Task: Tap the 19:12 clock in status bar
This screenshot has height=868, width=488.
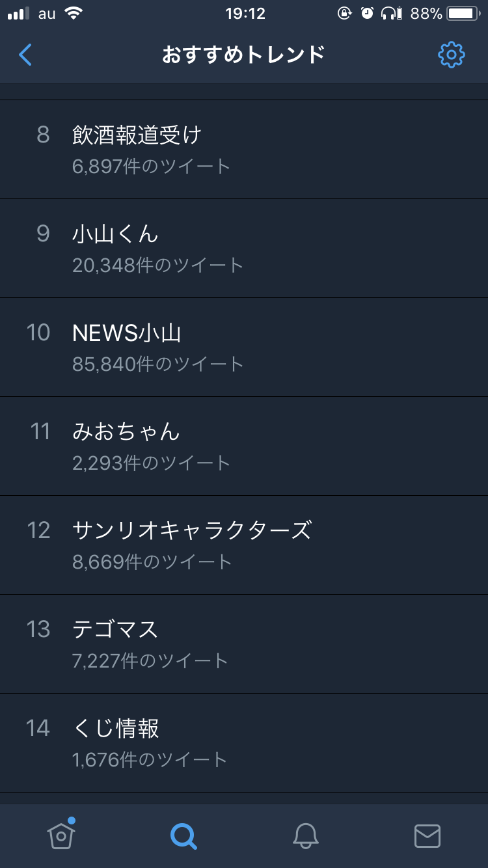Action: point(245,14)
